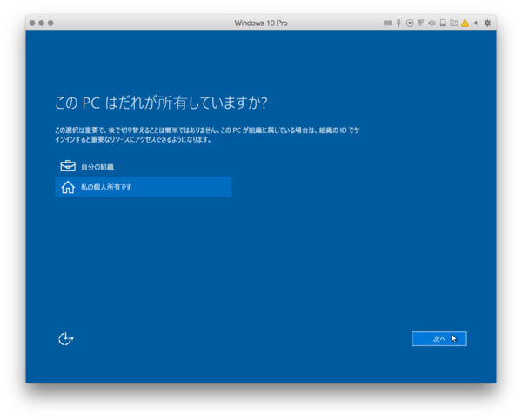Click the 次へ button

coord(439,339)
